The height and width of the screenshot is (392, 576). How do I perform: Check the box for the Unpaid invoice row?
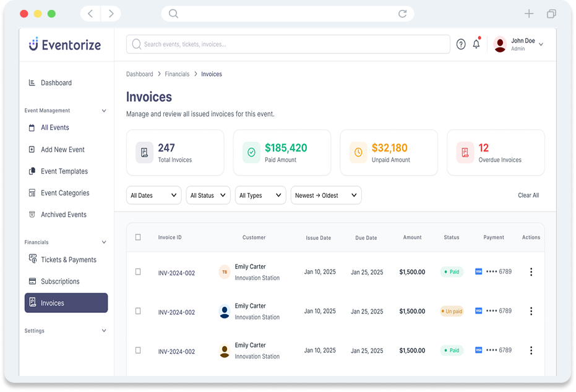coord(138,311)
